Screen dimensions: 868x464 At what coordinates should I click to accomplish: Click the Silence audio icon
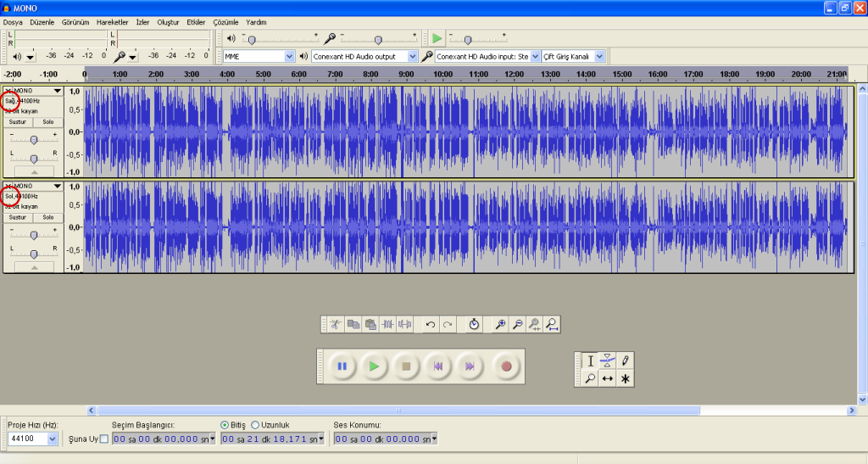point(404,325)
